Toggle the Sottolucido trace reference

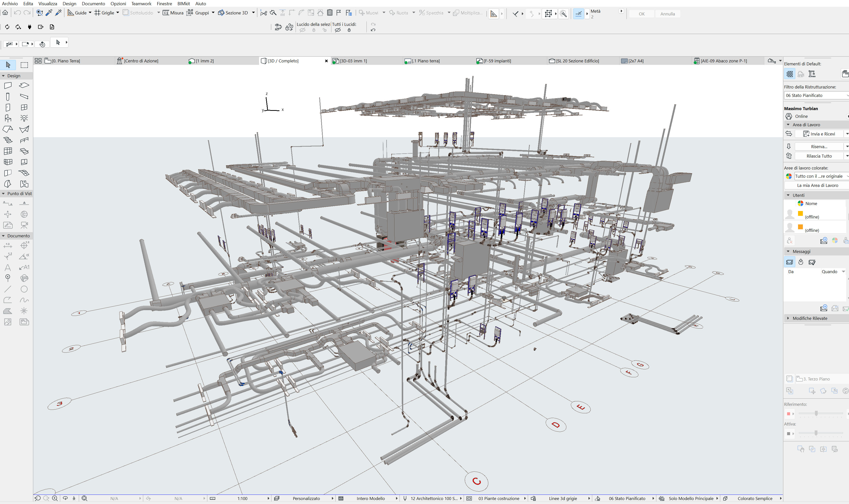pyautogui.click(x=126, y=13)
